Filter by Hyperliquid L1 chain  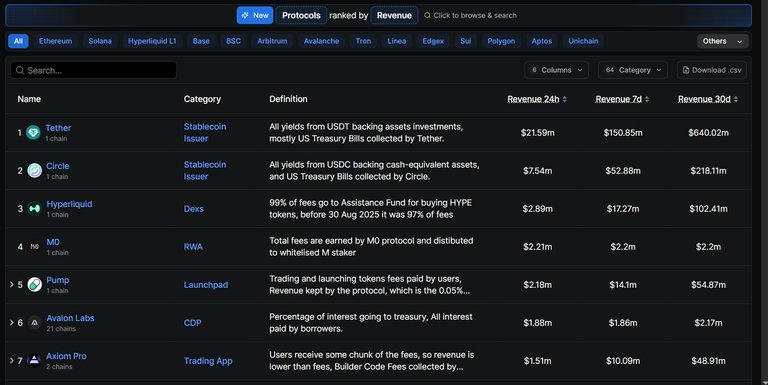(x=152, y=41)
